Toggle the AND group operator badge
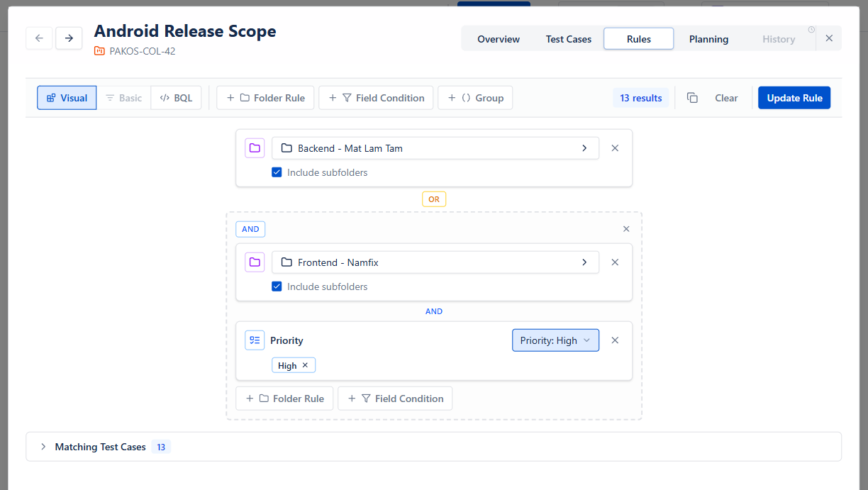This screenshot has height=490, width=868. (250, 229)
